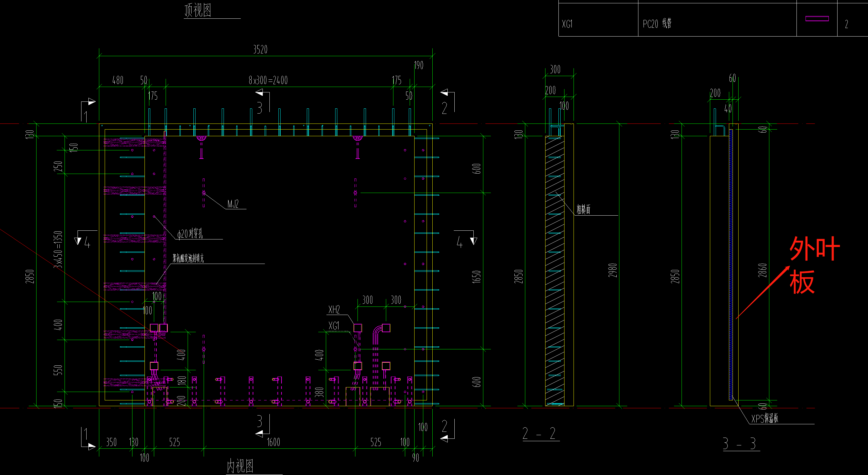
Task: Select the 内视图 title label
Action: point(240,466)
